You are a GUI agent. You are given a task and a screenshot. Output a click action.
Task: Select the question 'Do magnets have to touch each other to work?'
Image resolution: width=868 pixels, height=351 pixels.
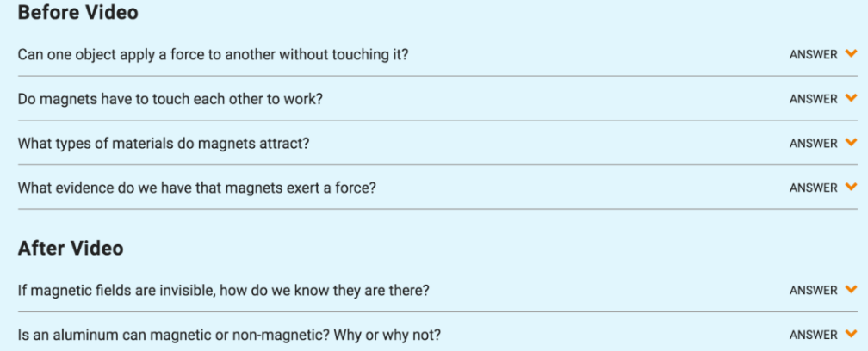point(170,100)
